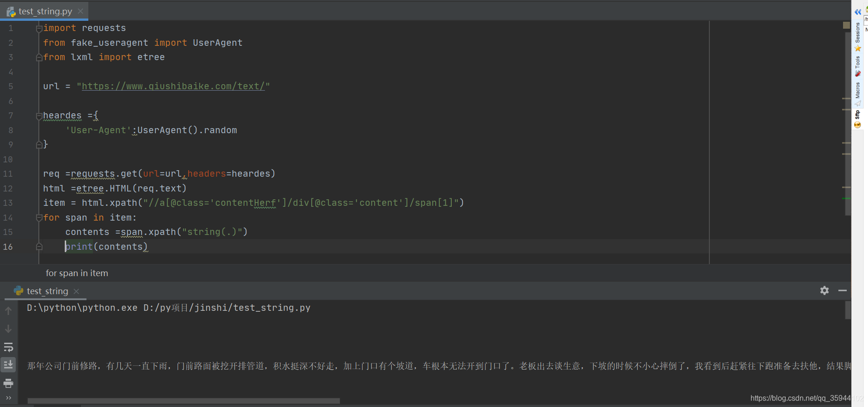The width and height of the screenshot is (868, 407).
Task: Click the python.exe command output line
Action: pyautogui.click(x=168, y=308)
